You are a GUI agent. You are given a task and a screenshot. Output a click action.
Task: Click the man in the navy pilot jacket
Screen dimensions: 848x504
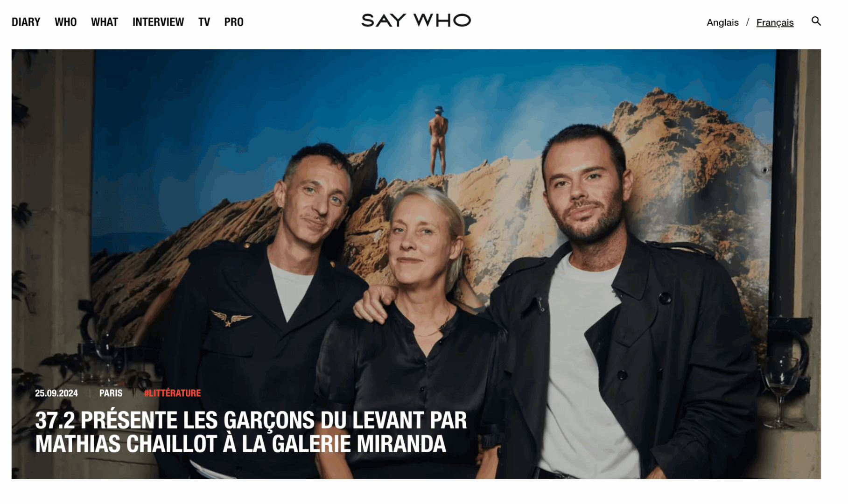(x=261, y=303)
